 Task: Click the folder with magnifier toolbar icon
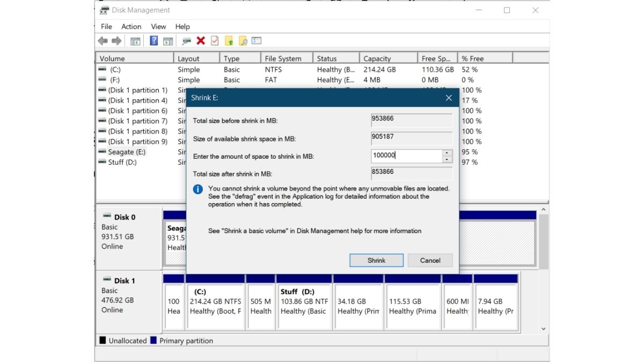[x=243, y=41]
